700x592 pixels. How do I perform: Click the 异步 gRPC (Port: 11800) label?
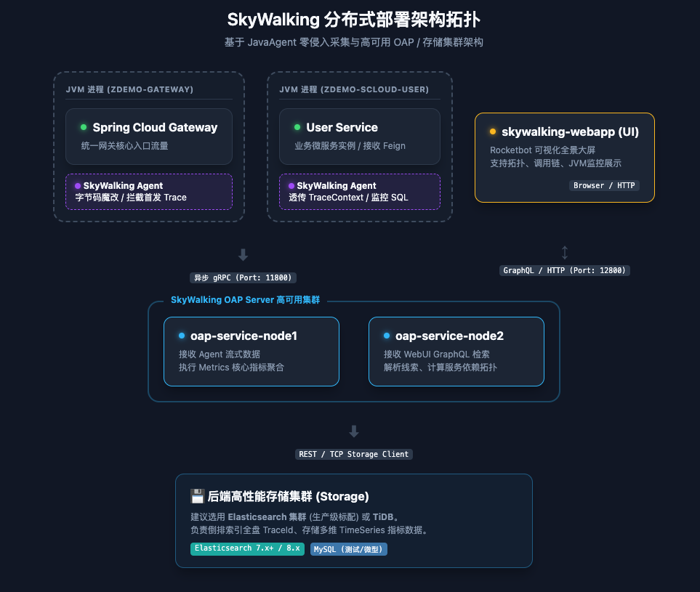click(x=243, y=277)
